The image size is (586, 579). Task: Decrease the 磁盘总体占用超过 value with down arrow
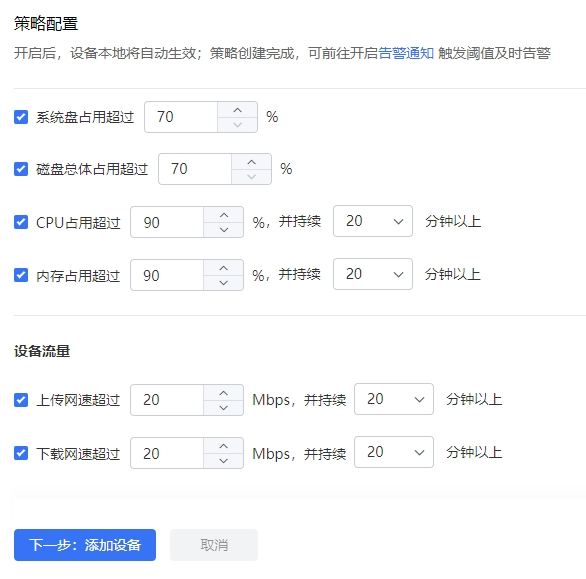252,176
